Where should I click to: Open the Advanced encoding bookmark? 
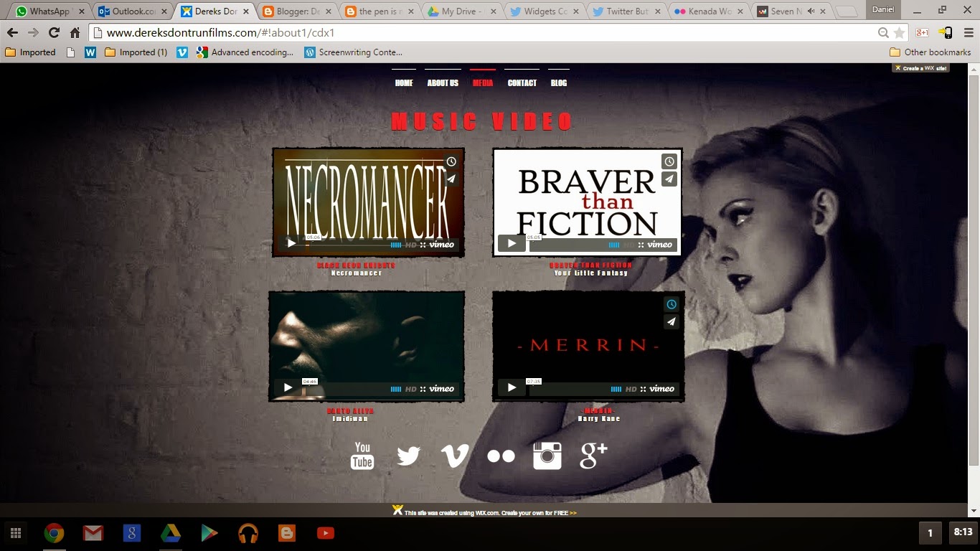tap(245, 52)
